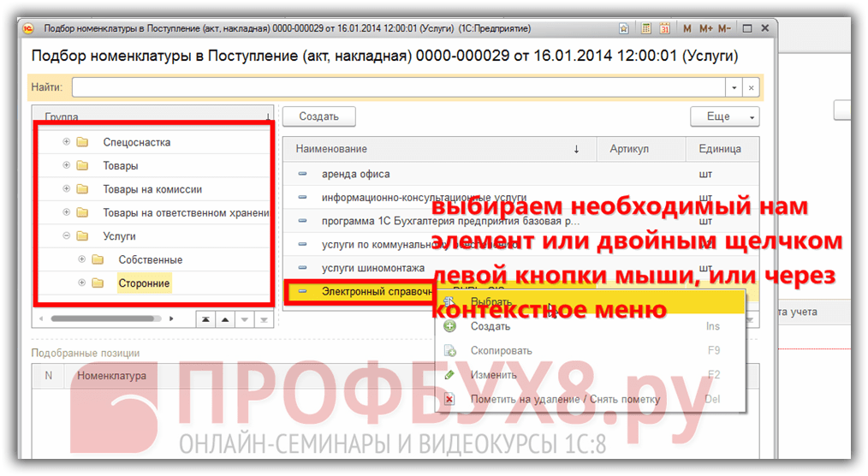Screen dimensions: 868x476
Task: Open the Найти search history dropdown
Action: pos(734,87)
